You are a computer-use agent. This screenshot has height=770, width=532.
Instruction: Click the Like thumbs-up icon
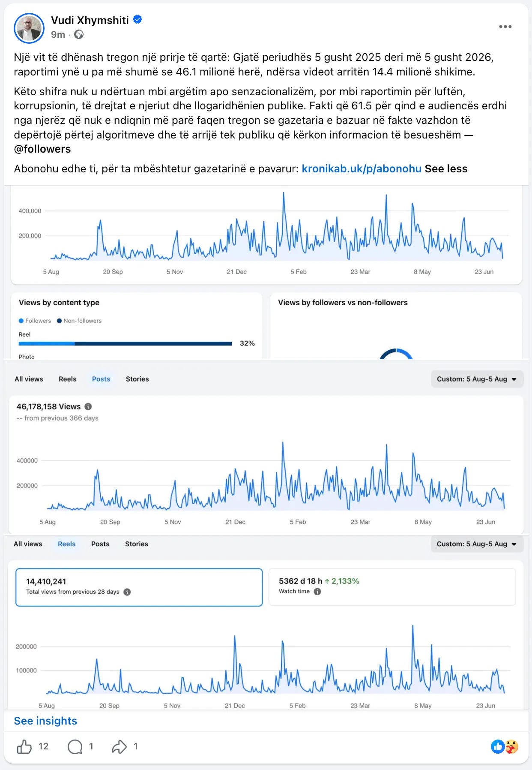click(24, 746)
